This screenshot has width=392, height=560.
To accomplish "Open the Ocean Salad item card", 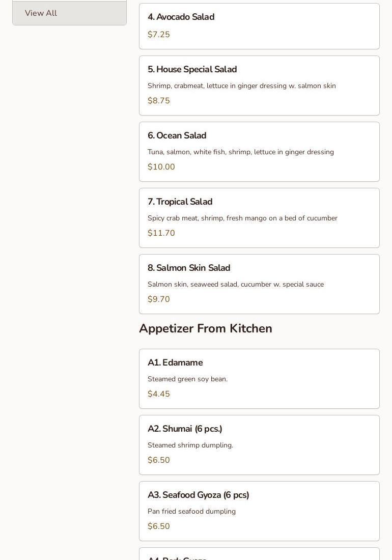I will point(177,136).
